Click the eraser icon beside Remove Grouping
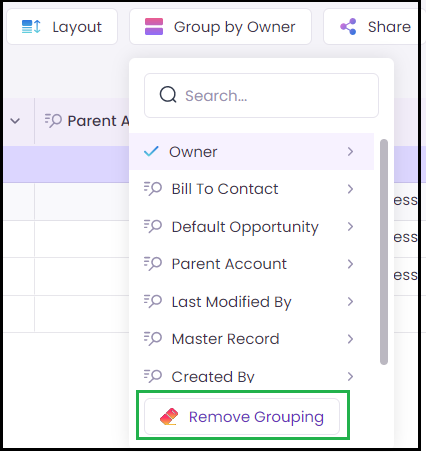Image resolution: width=426 pixels, height=452 pixels. pyautogui.click(x=169, y=417)
